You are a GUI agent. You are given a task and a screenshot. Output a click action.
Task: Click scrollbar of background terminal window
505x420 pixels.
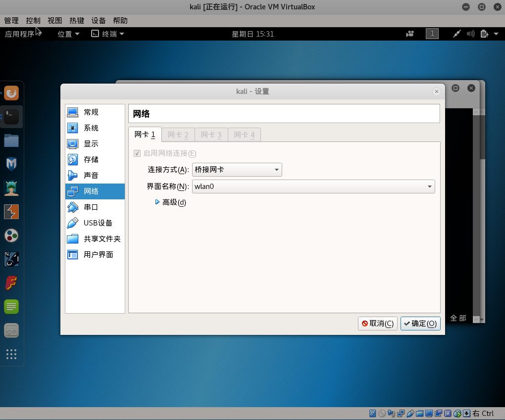click(476, 216)
